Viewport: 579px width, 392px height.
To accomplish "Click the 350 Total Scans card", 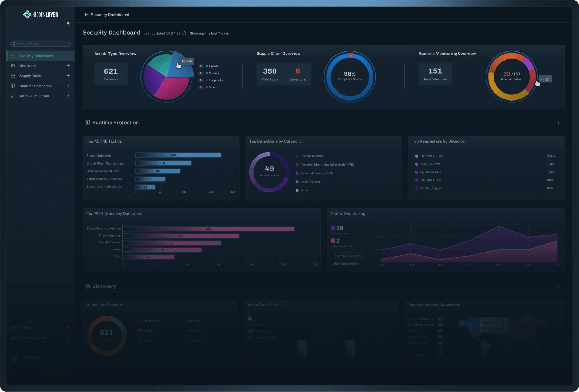I will coord(270,74).
